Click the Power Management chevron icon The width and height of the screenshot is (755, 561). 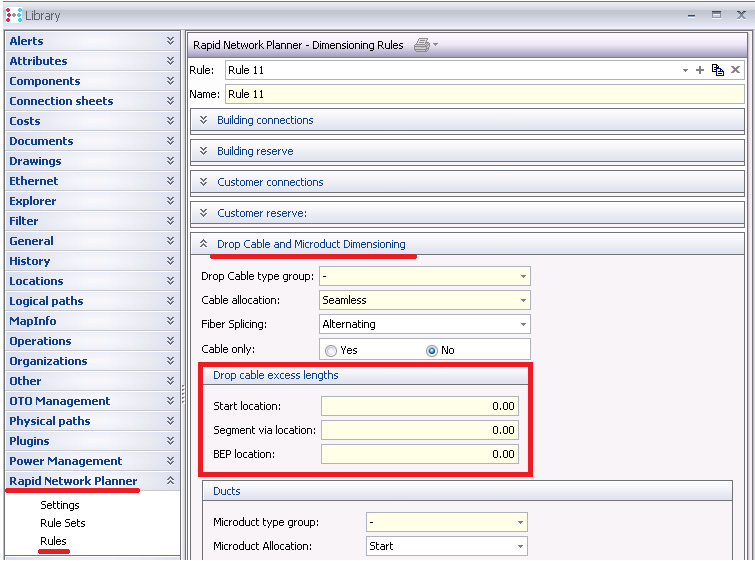pos(170,461)
